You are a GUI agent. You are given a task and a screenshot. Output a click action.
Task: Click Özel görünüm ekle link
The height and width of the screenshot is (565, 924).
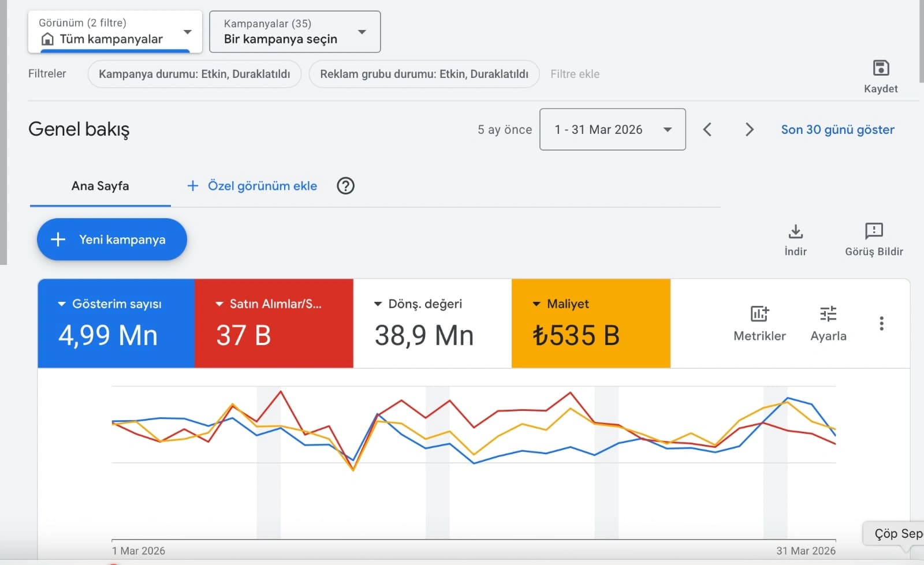coord(262,186)
